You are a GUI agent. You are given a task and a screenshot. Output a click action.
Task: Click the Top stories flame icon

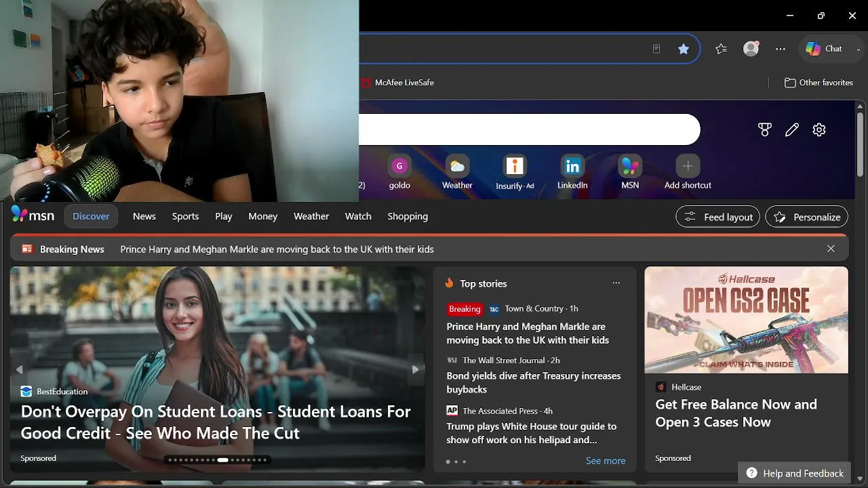tap(449, 283)
